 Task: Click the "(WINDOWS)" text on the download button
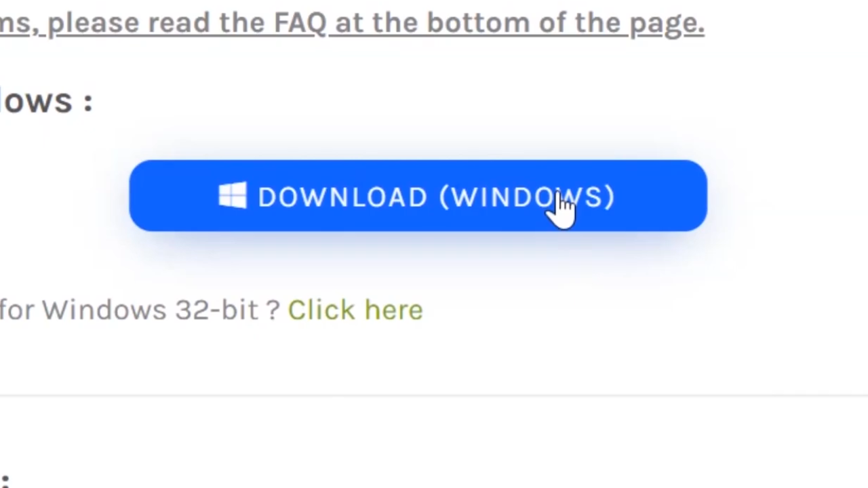tap(527, 197)
